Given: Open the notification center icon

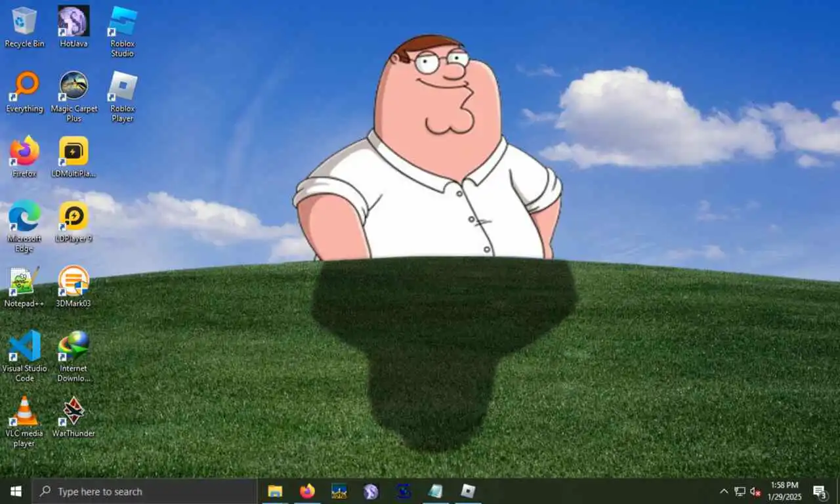Looking at the screenshot, I should 820,491.
